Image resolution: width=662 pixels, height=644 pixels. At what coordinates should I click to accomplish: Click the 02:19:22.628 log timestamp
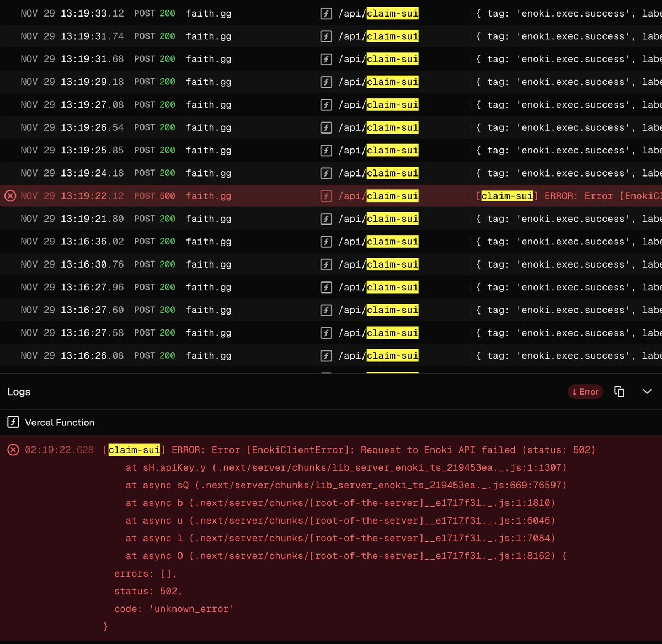pyautogui.click(x=59, y=450)
